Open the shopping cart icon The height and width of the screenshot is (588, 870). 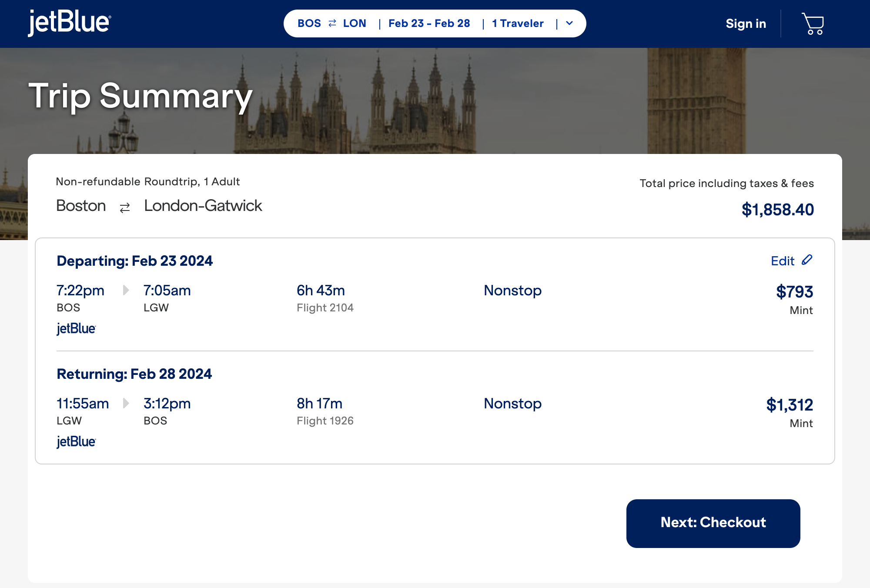812,23
